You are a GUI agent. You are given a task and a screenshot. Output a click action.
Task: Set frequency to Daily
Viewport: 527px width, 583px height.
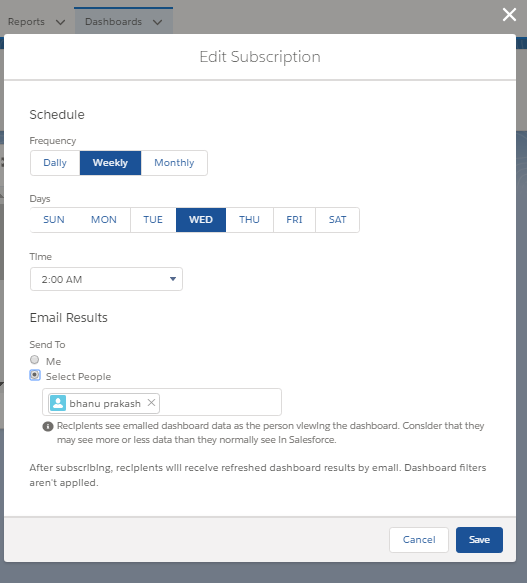(55, 163)
